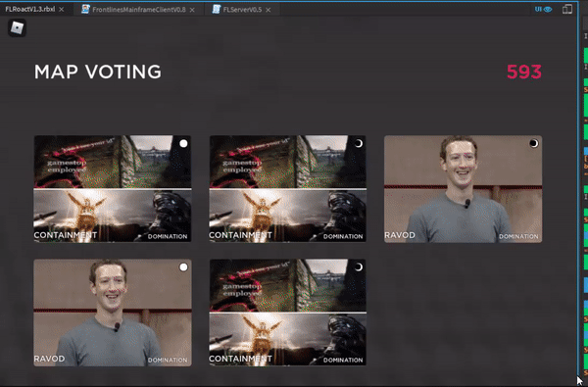The width and height of the screenshot is (588, 387).
Task: Vote for the Ravod map thumbnail in the bottom row
Action: [x=113, y=313]
